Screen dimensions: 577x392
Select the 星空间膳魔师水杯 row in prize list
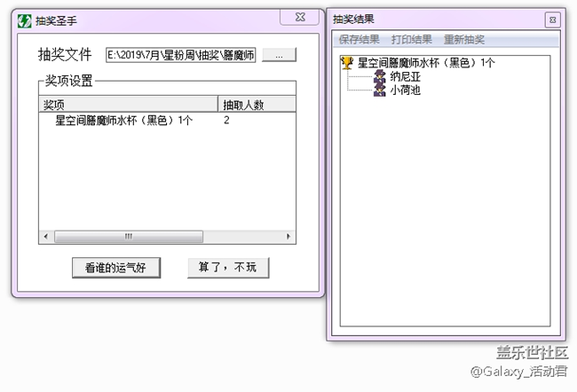[x=123, y=120]
